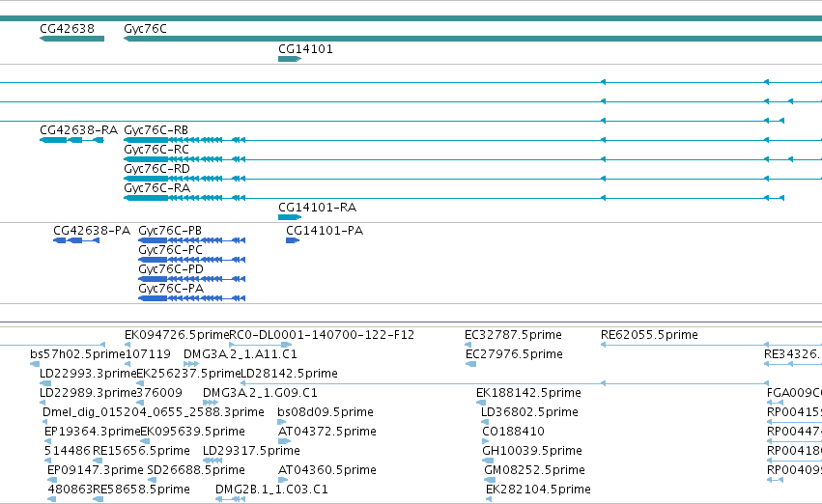Select EST GH10039.5prime
Screen dimensions: 822x504
click(x=532, y=451)
